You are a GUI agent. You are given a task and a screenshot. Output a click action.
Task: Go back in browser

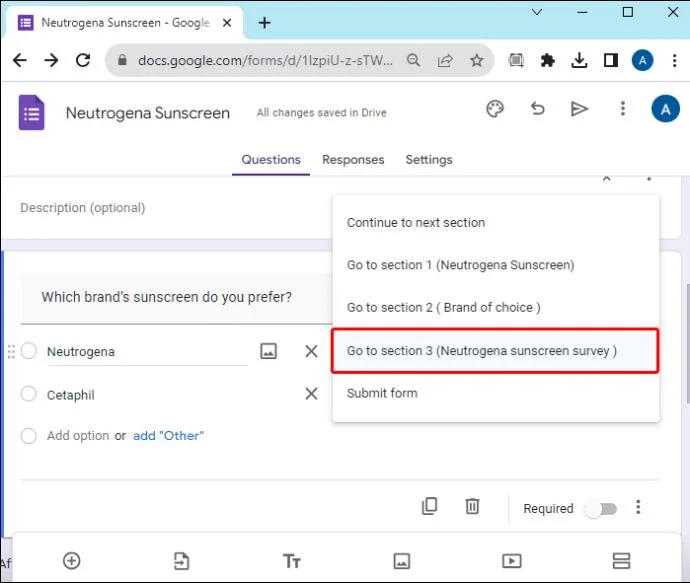click(20, 60)
